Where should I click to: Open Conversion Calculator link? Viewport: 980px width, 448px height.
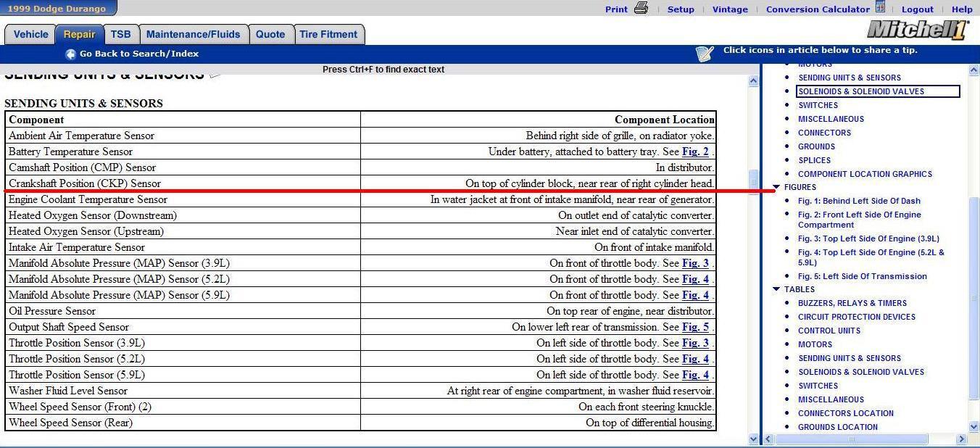click(818, 9)
